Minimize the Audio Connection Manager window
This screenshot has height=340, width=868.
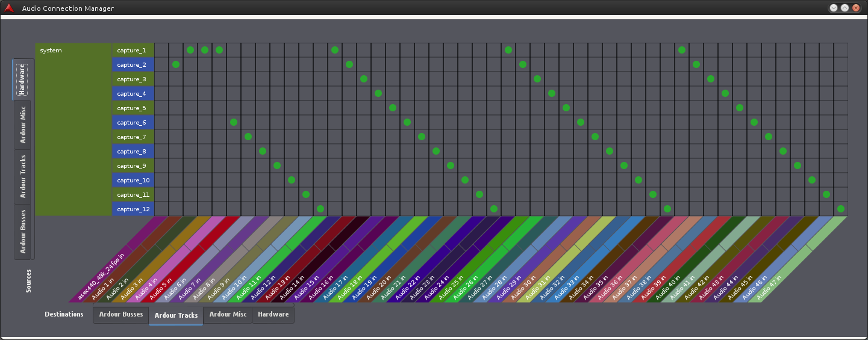[x=834, y=8]
